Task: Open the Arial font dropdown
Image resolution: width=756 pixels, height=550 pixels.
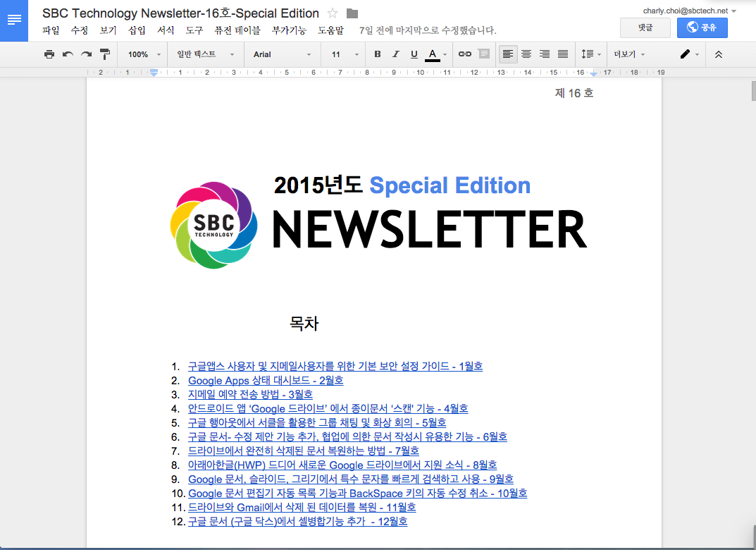Action: pos(283,54)
